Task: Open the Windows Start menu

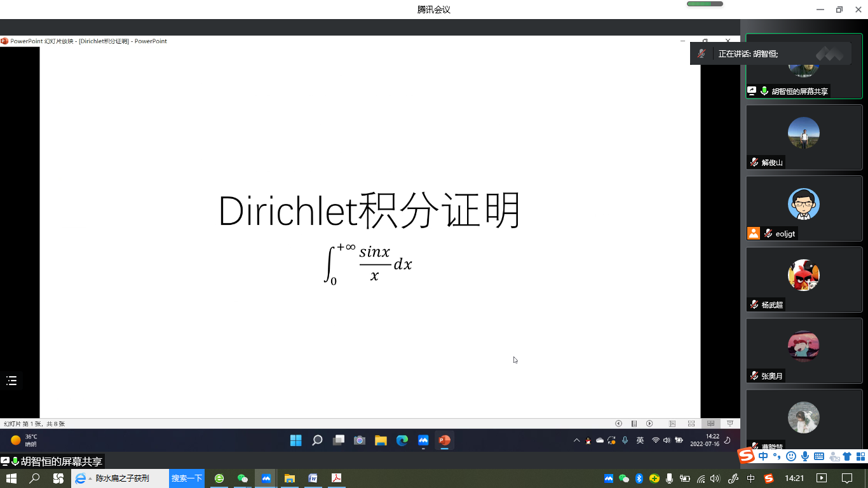Action: tap(11, 478)
